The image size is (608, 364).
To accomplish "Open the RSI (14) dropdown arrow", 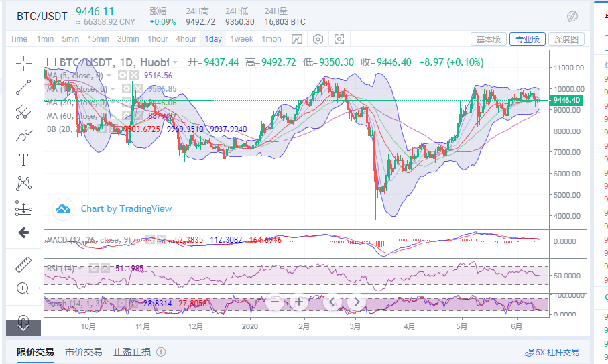I will (x=80, y=268).
